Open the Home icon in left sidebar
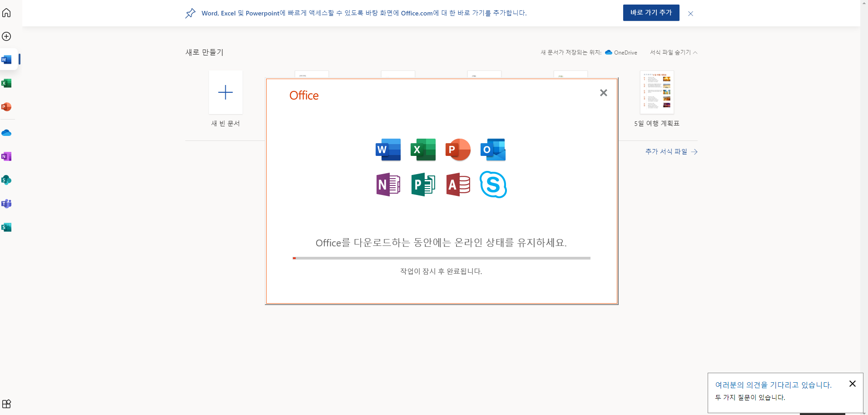Image resolution: width=868 pixels, height=415 pixels. click(x=6, y=13)
